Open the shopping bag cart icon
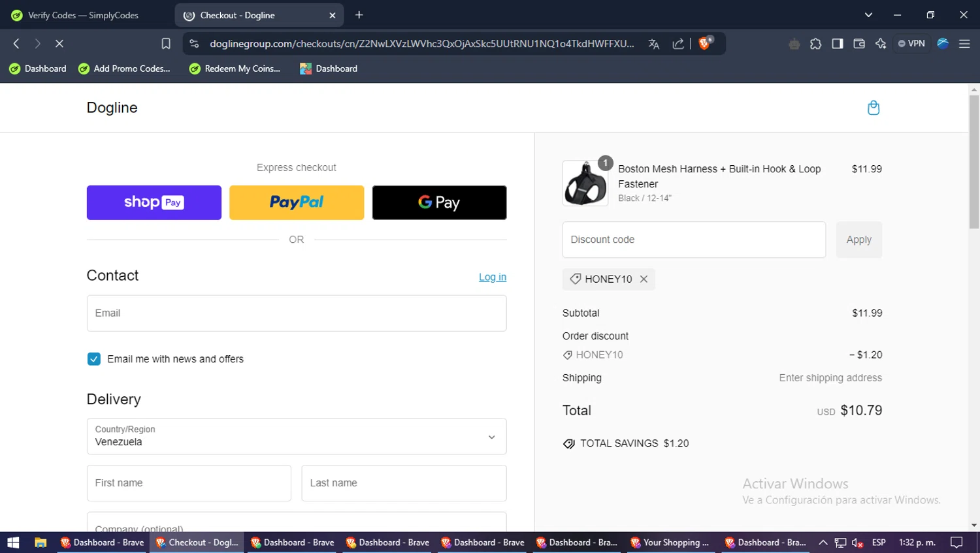This screenshot has width=980, height=553. pos(873,108)
